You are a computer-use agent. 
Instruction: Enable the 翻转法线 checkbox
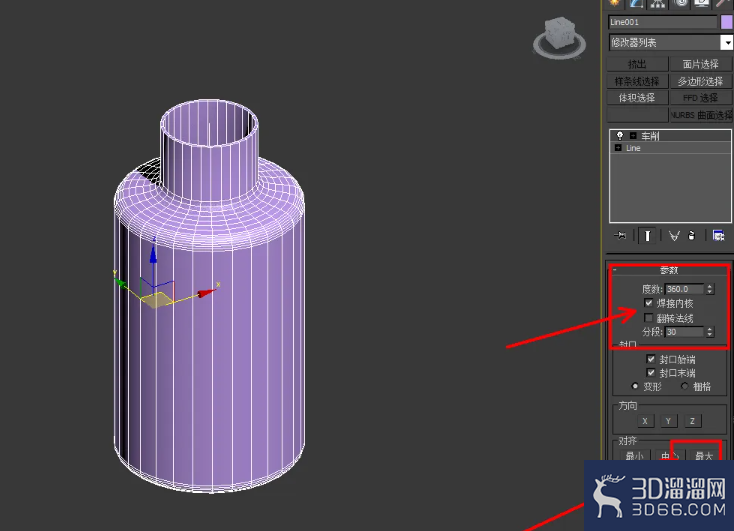(x=648, y=318)
